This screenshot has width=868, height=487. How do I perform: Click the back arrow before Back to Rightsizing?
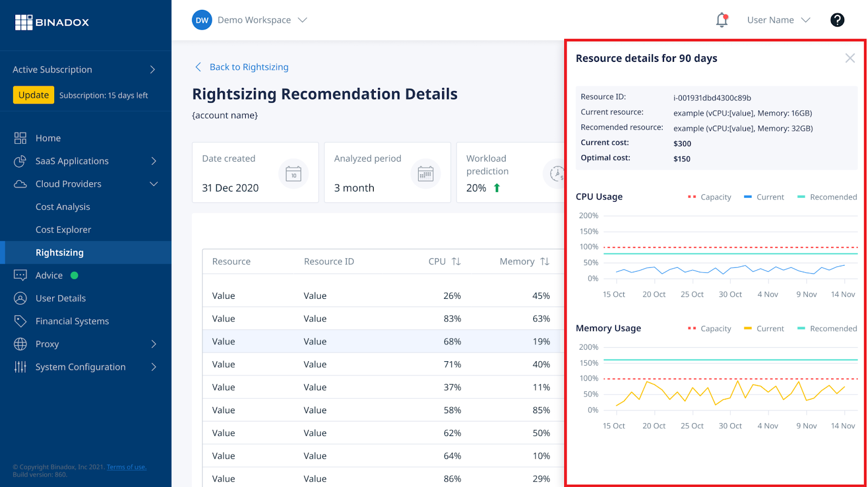click(198, 67)
